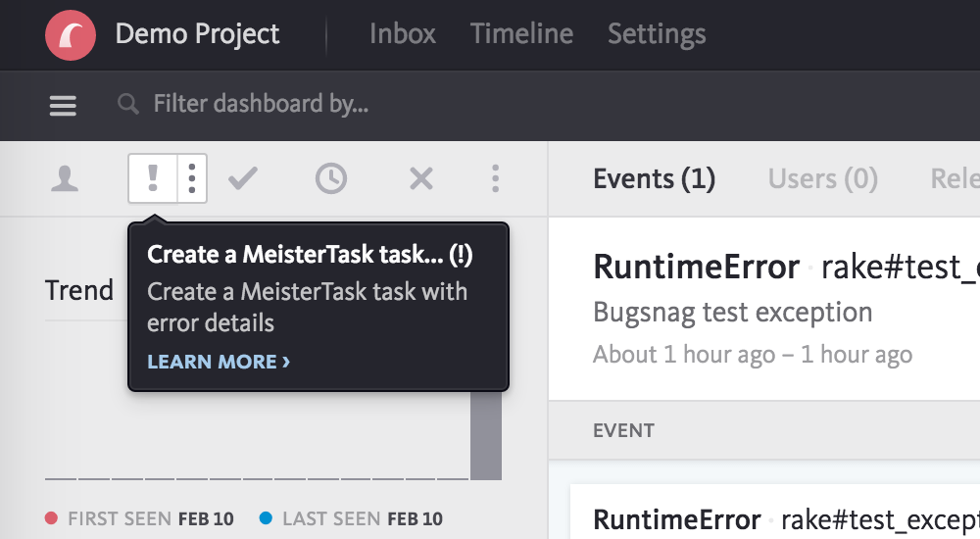Click the blue last seen dot

tap(266, 518)
